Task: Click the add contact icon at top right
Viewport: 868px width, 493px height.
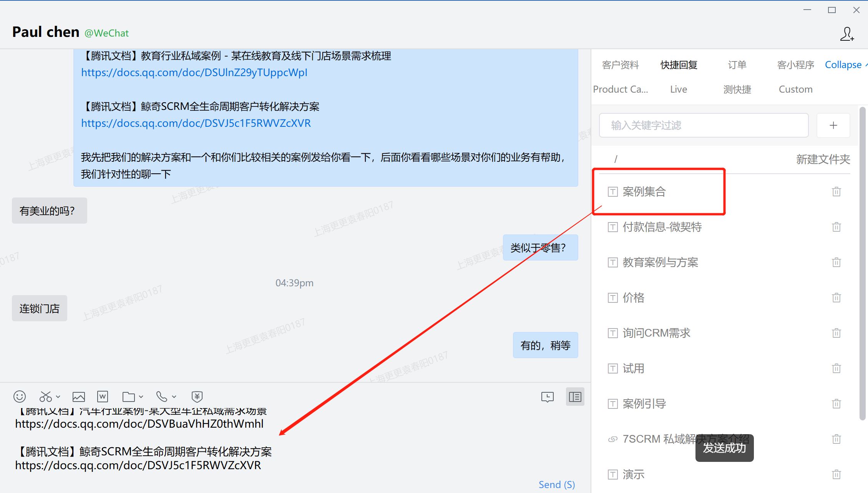Action: (x=847, y=34)
